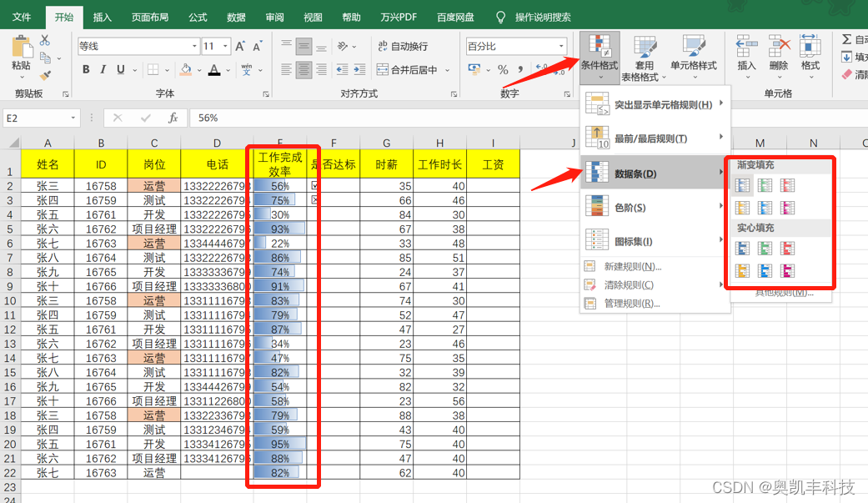
Task: Click 单元格样式 button
Action: [694, 57]
